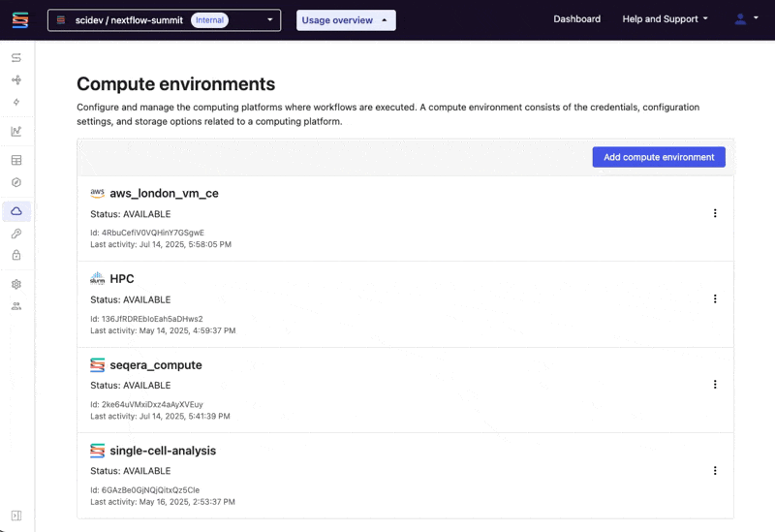Screen dimensions: 775x532
Task: Open the chart icon in sidebar
Action: click(x=16, y=132)
